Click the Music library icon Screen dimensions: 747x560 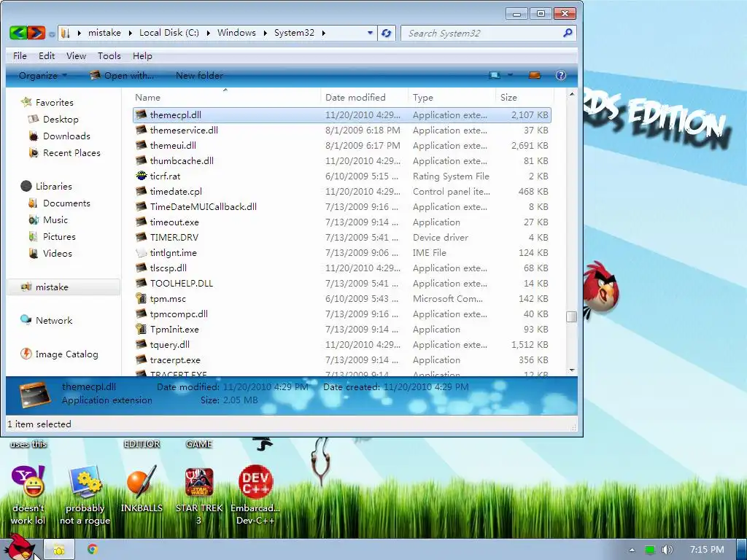tap(34, 220)
